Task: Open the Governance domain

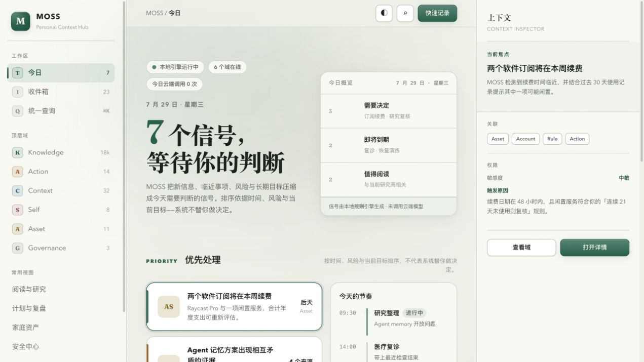Action: pyautogui.click(x=61, y=248)
